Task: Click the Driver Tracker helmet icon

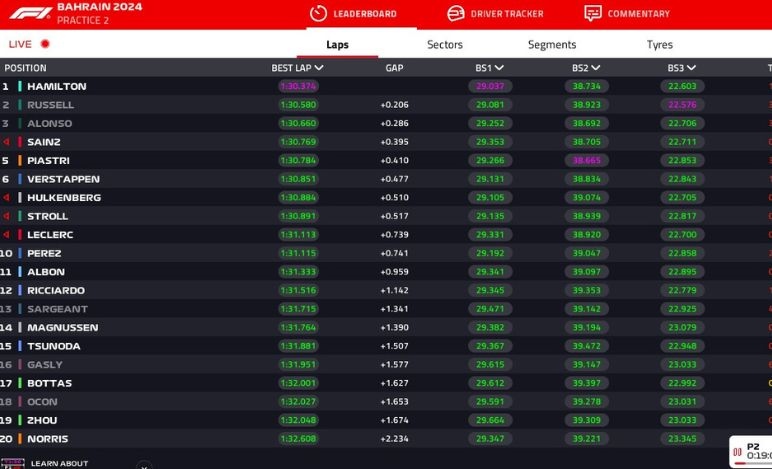Action: [455, 14]
